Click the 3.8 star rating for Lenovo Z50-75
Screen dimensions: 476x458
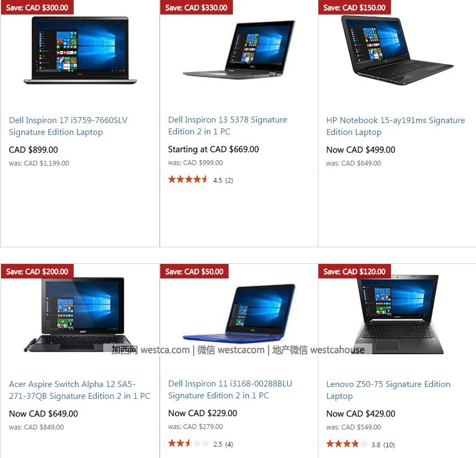(x=361, y=445)
